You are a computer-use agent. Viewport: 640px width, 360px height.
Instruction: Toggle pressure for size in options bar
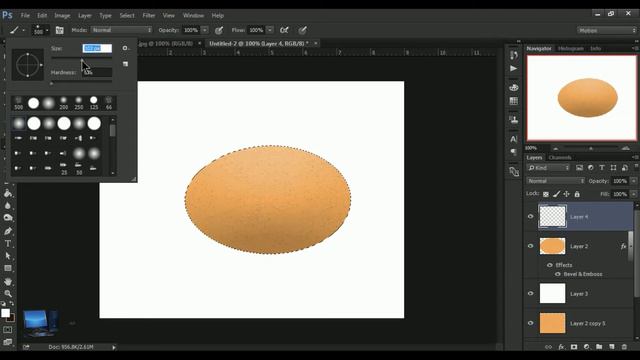coord(302,30)
